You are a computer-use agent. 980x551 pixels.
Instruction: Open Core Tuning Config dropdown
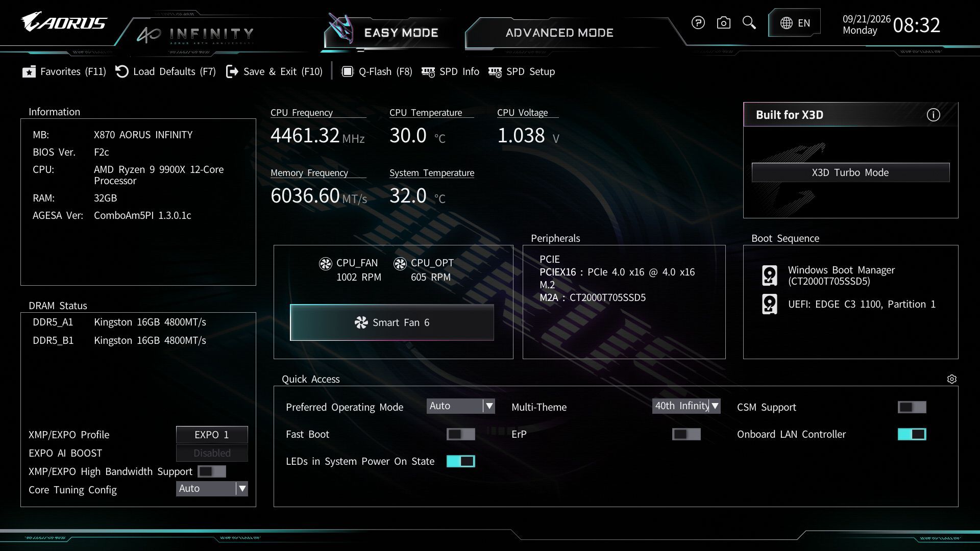(x=212, y=489)
